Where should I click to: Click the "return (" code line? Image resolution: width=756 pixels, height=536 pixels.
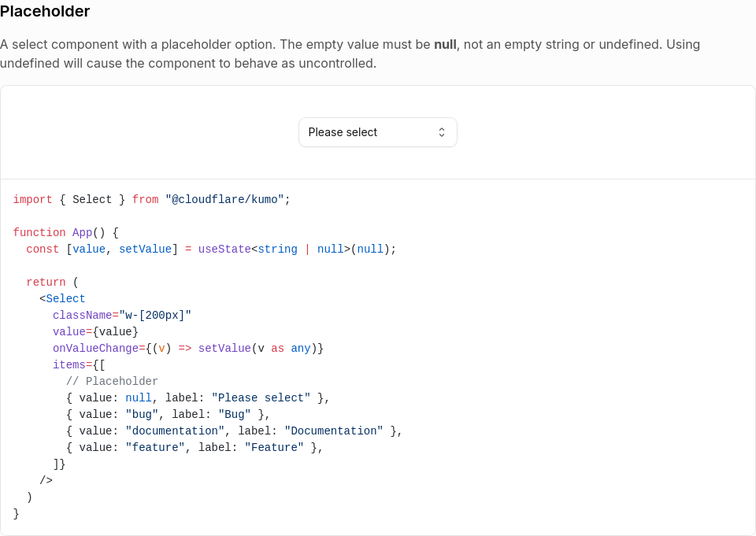click(52, 282)
